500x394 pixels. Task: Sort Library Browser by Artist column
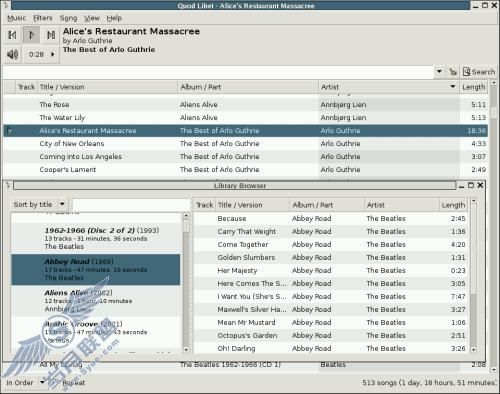point(402,205)
